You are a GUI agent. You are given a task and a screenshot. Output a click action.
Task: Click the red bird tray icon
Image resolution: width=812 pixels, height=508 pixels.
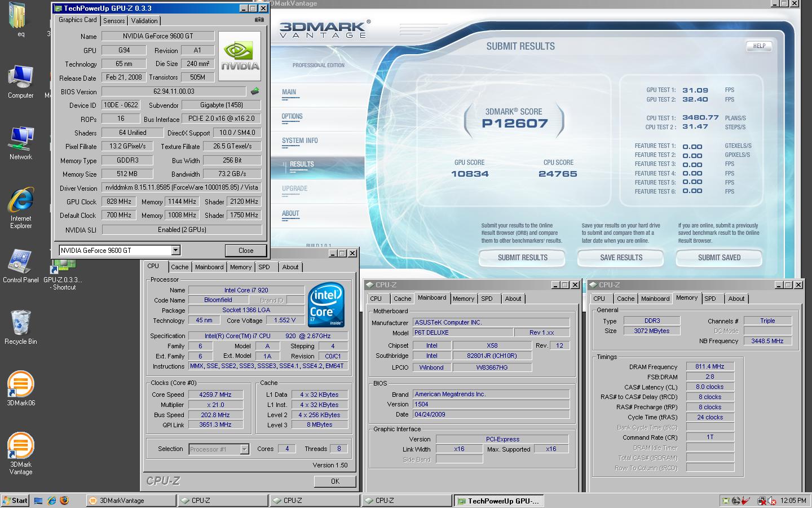(745, 501)
